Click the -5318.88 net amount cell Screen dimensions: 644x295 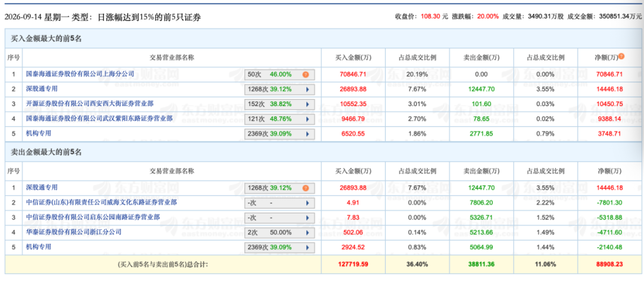click(609, 217)
